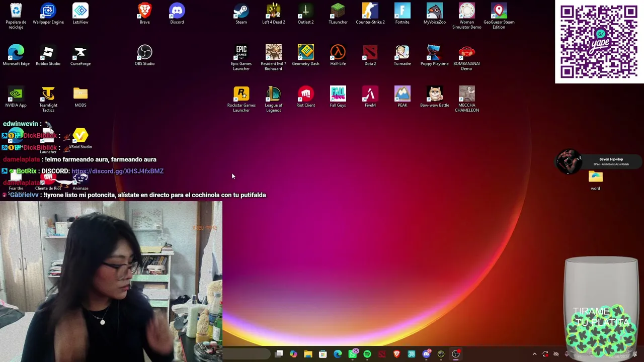Switch to OBS Studio in the taskbar
The width and height of the screenshot is (644, 362).
[x=456, y=354]
